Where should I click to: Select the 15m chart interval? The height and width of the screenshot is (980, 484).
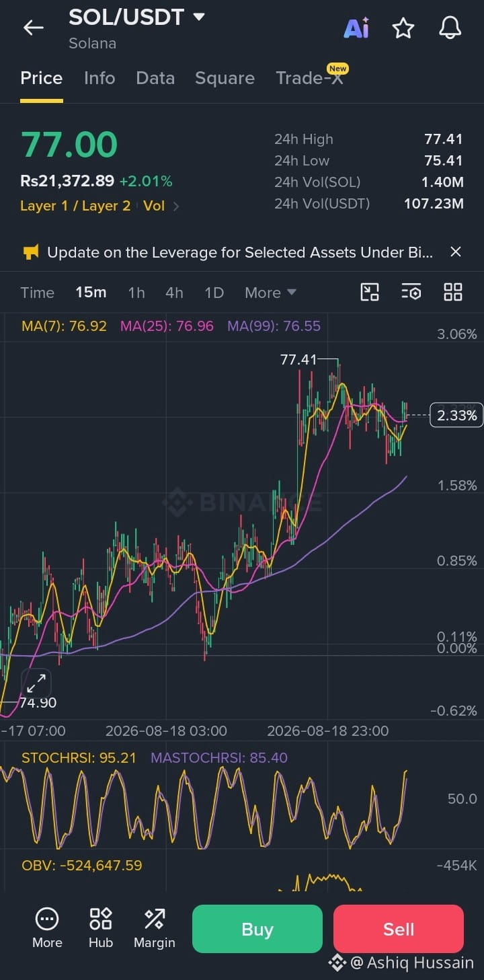[x=91, y=293]
